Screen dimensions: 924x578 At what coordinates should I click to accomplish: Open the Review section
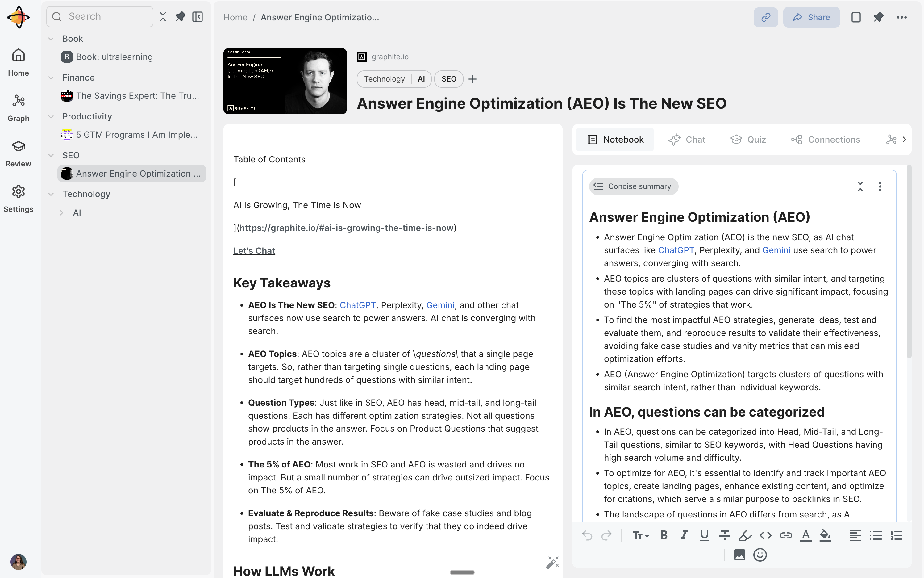[x=18, y=153]
